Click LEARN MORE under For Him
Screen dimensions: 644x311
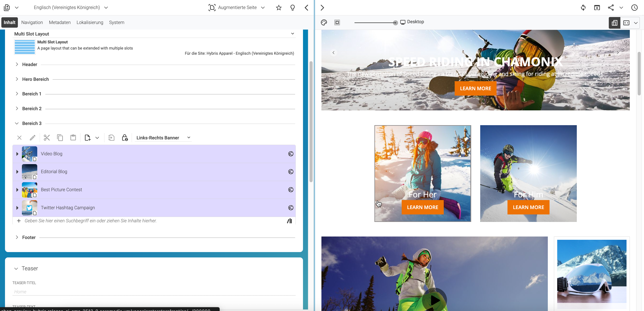click(528, 207)
